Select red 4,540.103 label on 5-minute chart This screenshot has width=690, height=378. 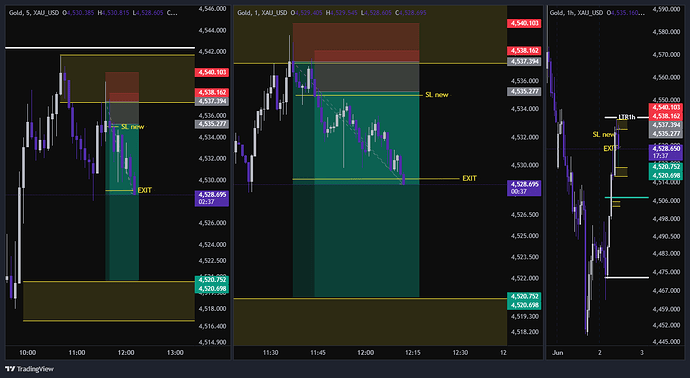click(x=212, y=72)
